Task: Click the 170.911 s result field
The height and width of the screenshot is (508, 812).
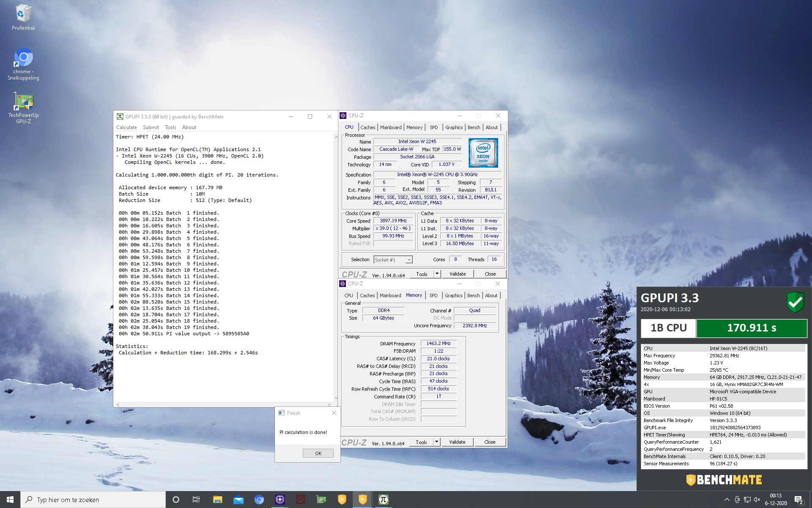Action: click(x=752, y=328)
